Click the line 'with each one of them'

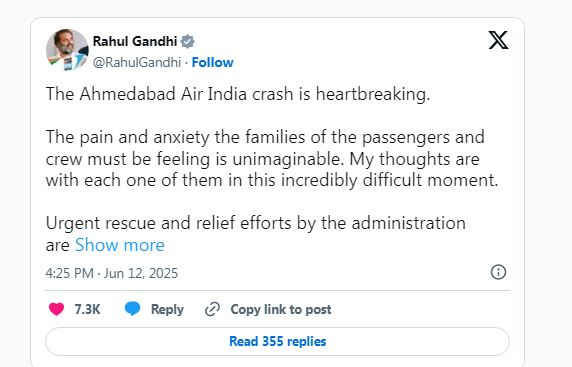[272, 180]
